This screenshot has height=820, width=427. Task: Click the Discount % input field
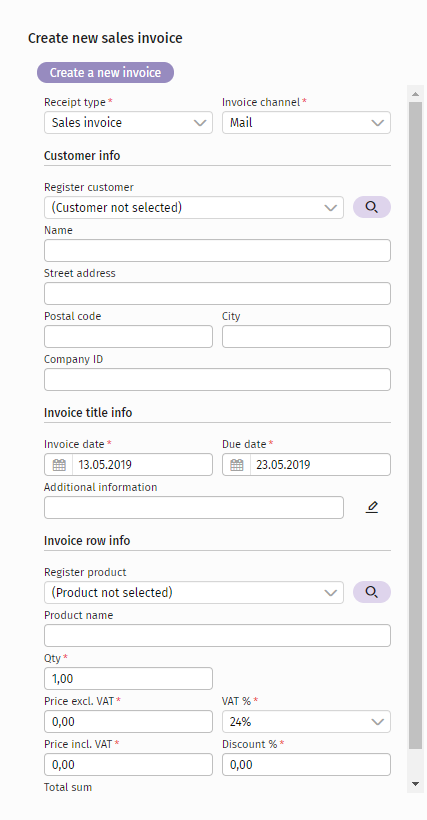306,765
